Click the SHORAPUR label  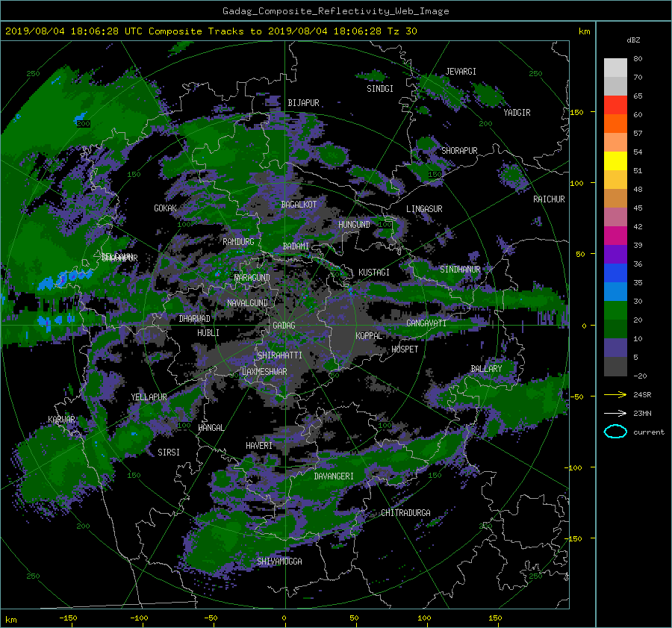pyautogui.click(x=459, y=151)
